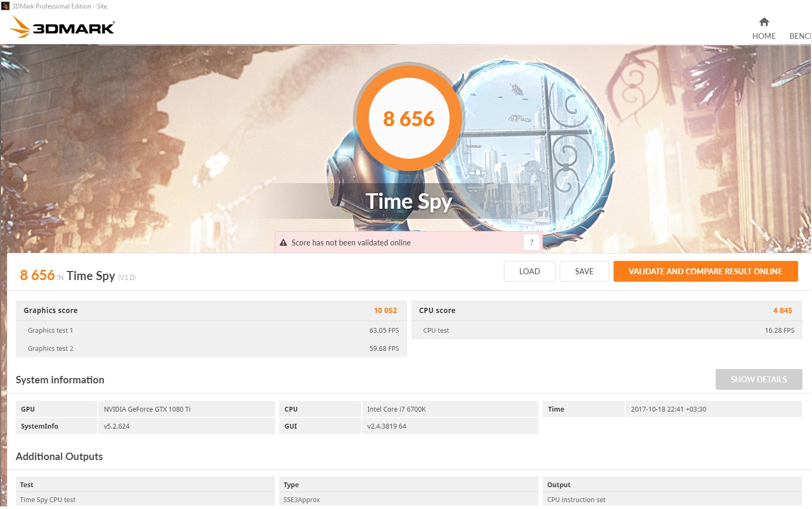Click the SystemInfo label cell
Viewport: 812px width, 509px height.
click(x=56, y=426)
